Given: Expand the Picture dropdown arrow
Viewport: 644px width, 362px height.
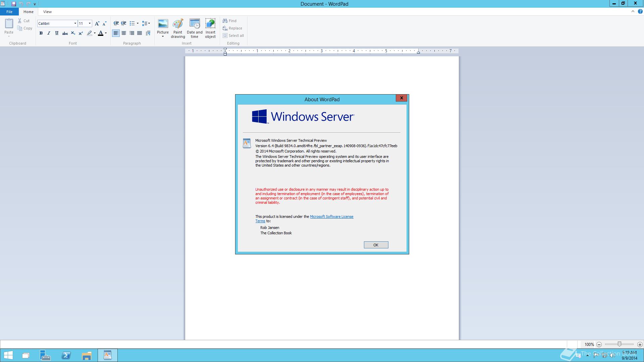Looking at the screenshot, I should coord(163,37).
